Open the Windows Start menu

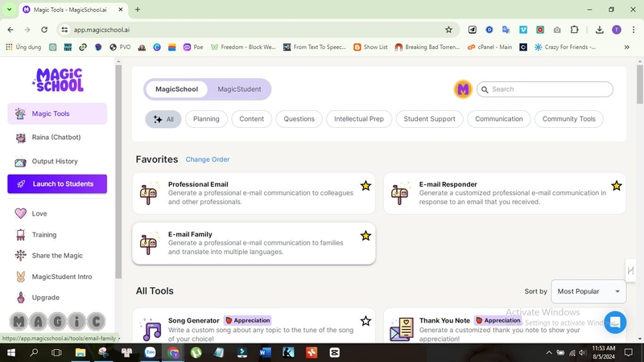(x=11, y=352)
